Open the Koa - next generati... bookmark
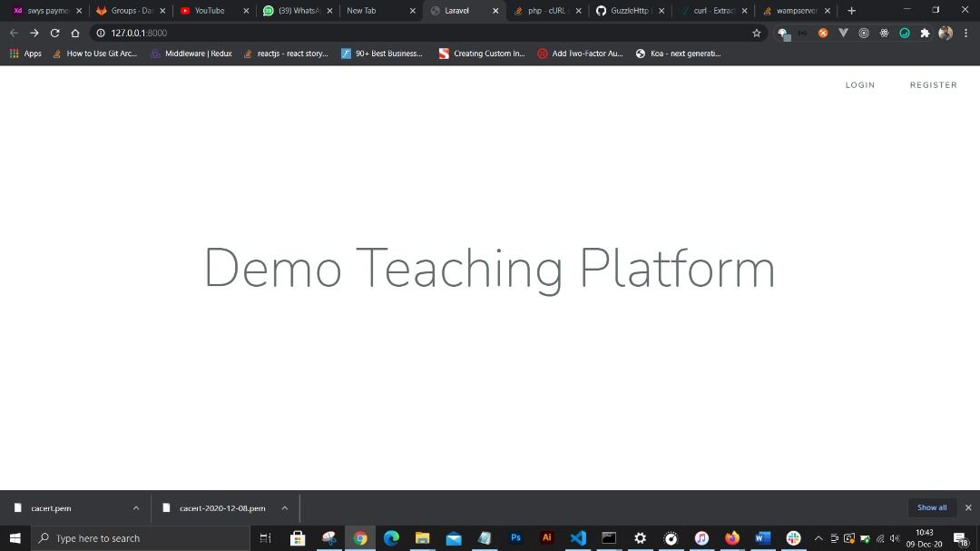 pyautogui.click(x=679, y=54)
